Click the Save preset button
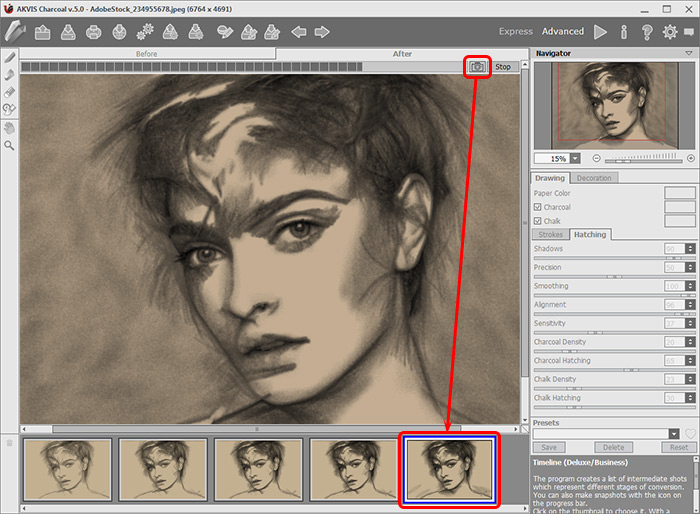Image resolution: width=700 pixels, height=514 pixels. [x=549, y=447]
